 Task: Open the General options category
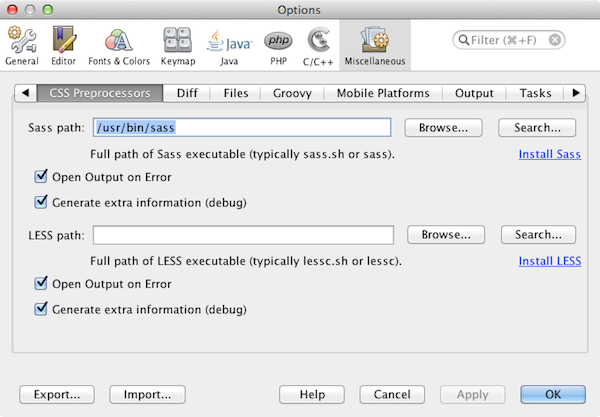coord(21,46)
